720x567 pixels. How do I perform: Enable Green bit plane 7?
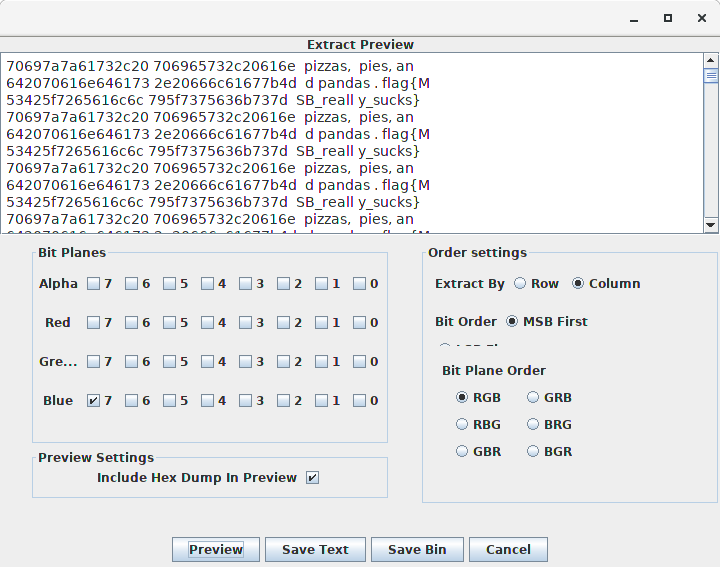[x=94, y=362]
